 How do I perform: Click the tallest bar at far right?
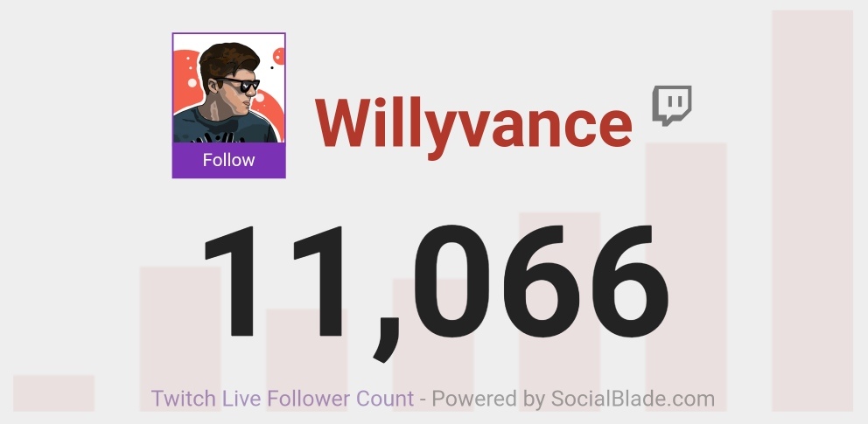(812, 211)
